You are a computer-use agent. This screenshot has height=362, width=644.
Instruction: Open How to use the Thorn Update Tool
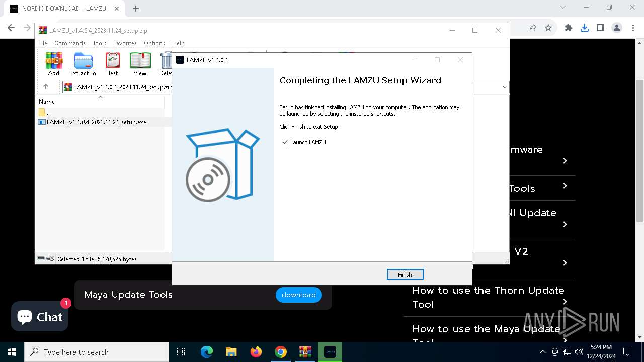pos(488,297)
